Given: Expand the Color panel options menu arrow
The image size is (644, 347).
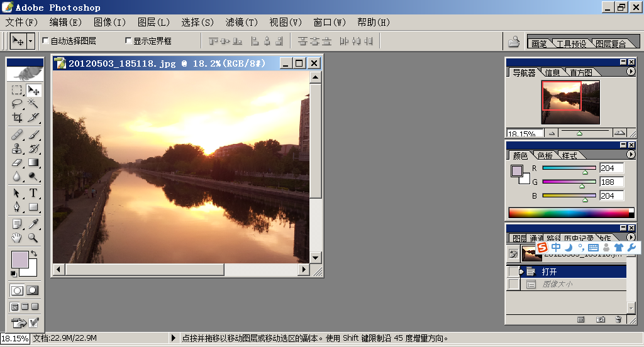Looking at the screenshot, I should click(631, 154).
